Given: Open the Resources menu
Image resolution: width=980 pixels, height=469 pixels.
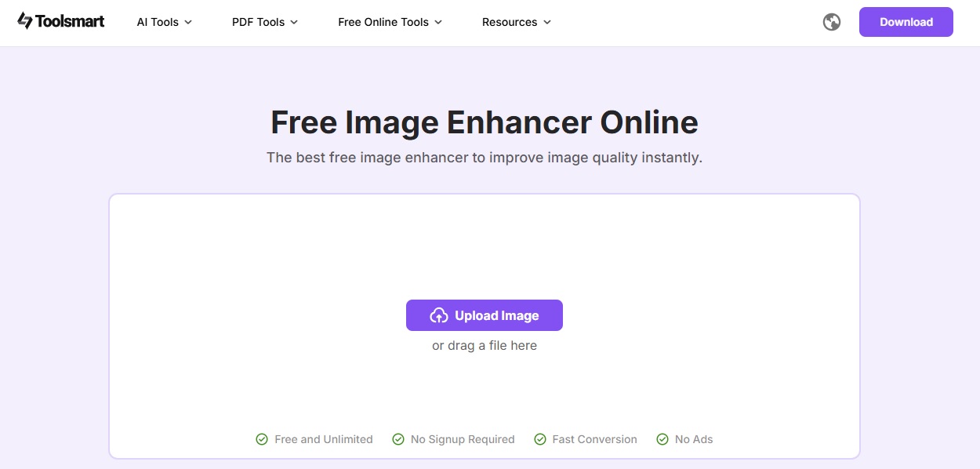Looking at the screenshot, I should click(x=517, y=22).
